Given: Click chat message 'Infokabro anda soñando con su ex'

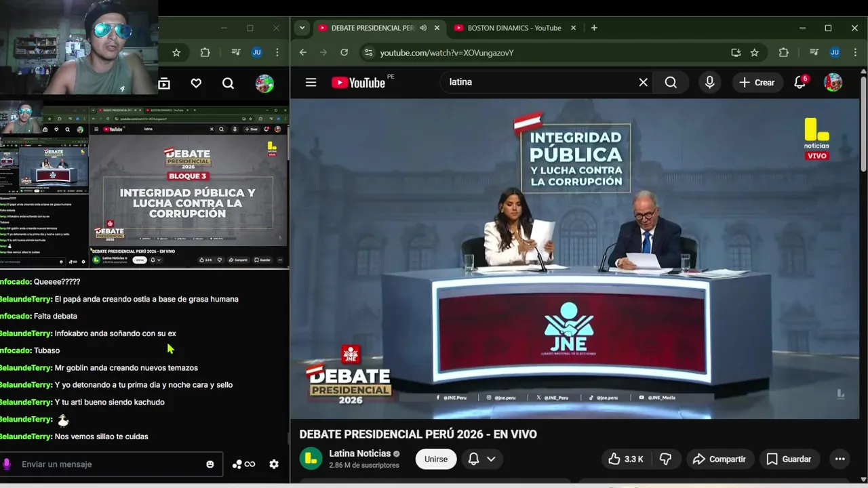Looking at the screenshot, I should pos(115,333).
